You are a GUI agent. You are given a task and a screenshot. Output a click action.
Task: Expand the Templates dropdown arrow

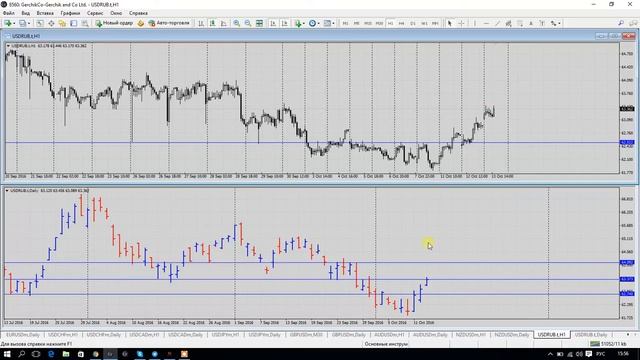(333, 23)
